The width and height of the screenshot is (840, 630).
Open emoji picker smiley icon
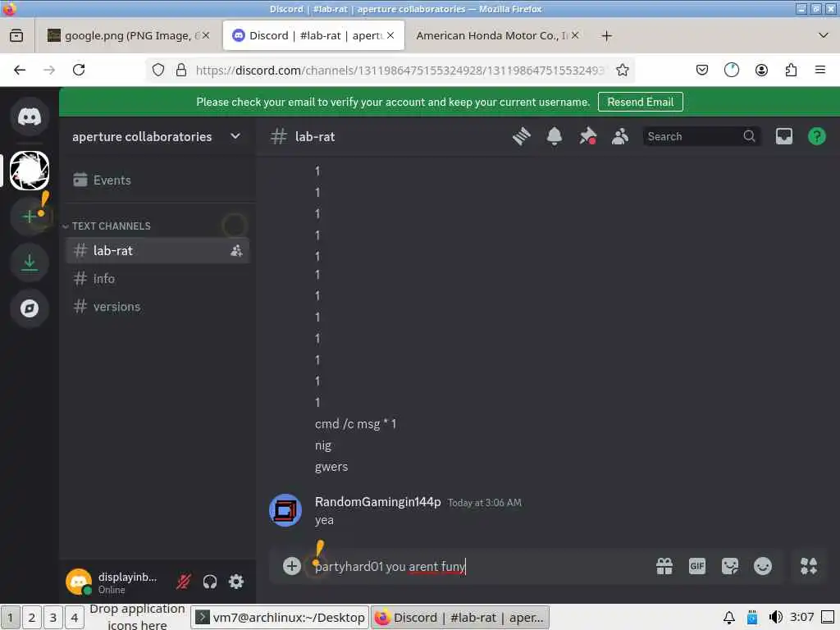point(763,566)
